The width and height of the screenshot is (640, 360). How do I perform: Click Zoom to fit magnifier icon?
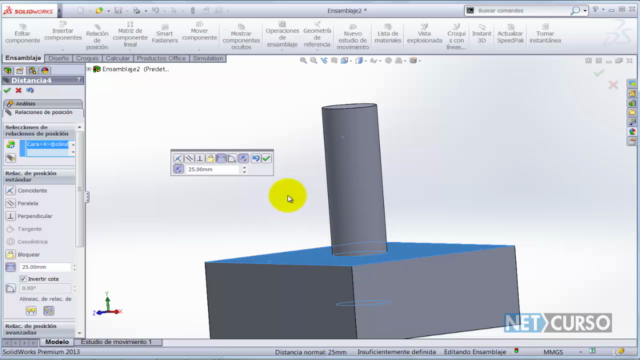point(303,60)
